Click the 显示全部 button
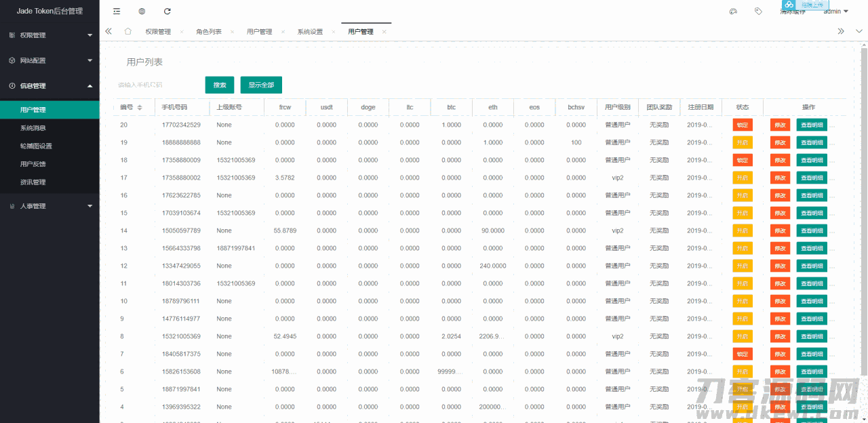868x423 pixels. (261, 85)
